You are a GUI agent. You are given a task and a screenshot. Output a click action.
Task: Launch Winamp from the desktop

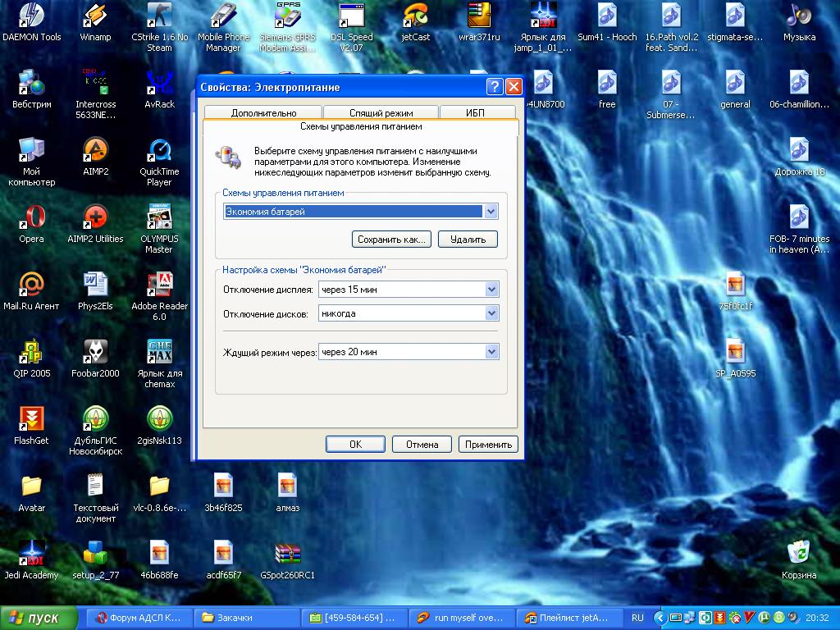pyautogui.click(x=95, y=16)
